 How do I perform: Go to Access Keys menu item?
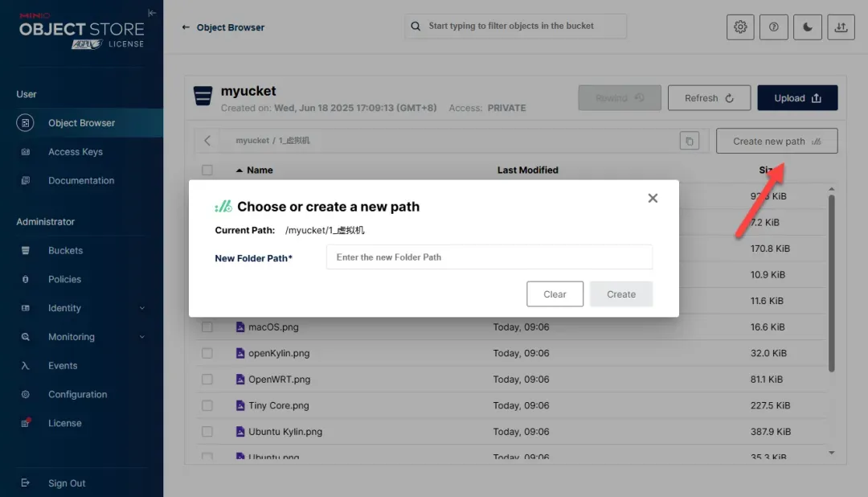pyautogui.click(x=75, y=152)
